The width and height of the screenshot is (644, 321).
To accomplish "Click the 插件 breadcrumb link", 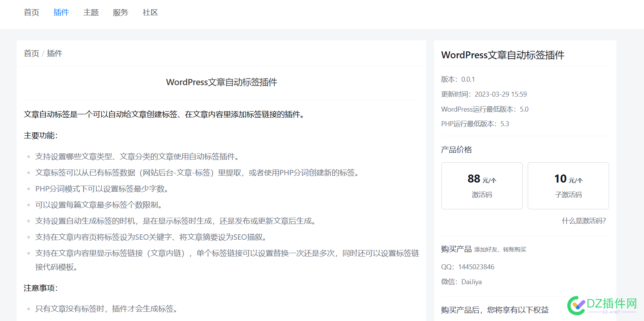I will tap(54, 53).
